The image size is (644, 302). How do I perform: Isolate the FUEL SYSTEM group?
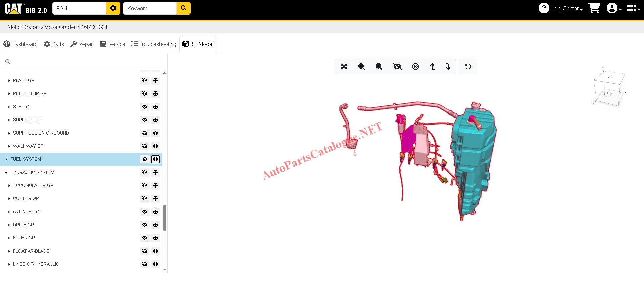[156, 159]
